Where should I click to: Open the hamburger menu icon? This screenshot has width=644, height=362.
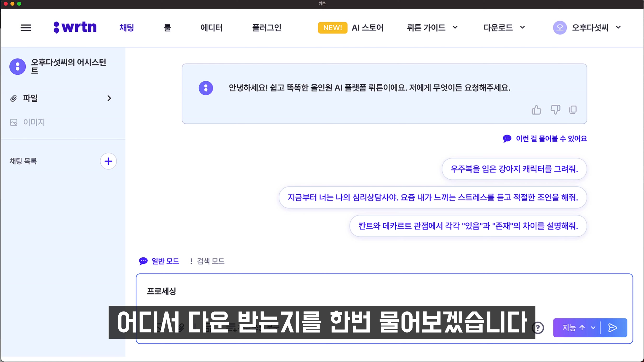click(26, 28)
